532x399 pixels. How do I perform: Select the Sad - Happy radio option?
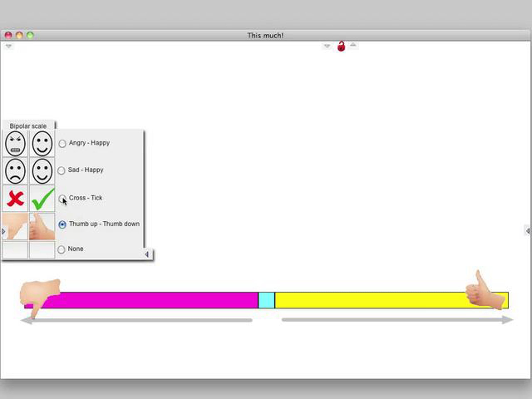pos(62,170)
